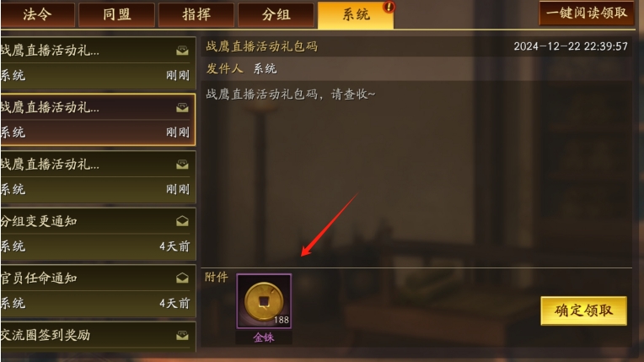The image size is (644, 362).
Task: Click the envelope icon on selected 战鹰直播活动礼 mail
Action: (x=182, y=107)
